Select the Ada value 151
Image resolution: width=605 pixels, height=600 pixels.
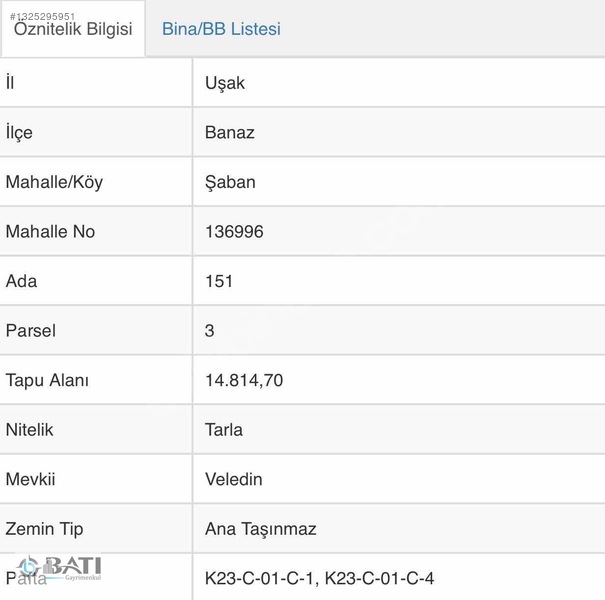[x=219, y=281]
